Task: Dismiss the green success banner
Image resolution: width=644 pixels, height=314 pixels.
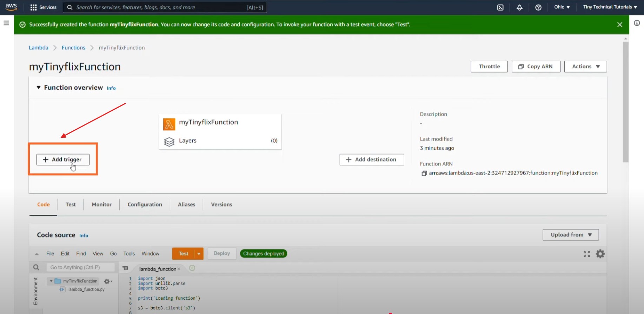Action: point(619,25)
